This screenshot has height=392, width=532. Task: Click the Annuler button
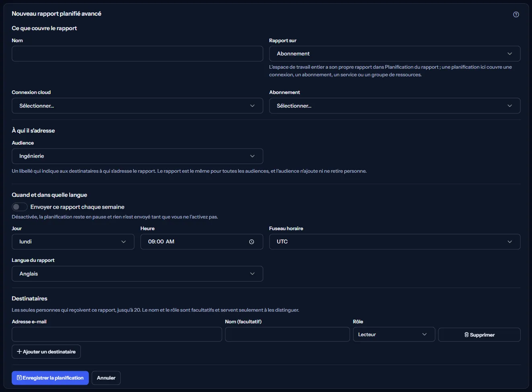click(x=106, y=378)
